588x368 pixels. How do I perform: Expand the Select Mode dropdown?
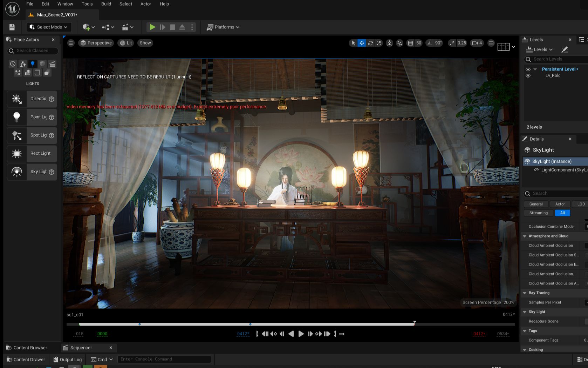[x=48, y=27]
